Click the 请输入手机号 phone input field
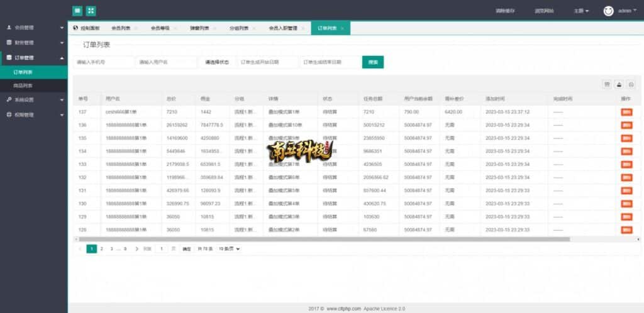 (103, 62)
